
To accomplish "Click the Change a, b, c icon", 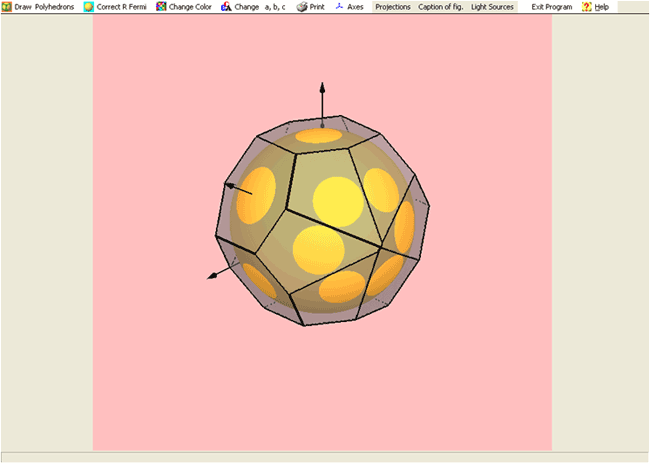I will click(x=226, y=7).
